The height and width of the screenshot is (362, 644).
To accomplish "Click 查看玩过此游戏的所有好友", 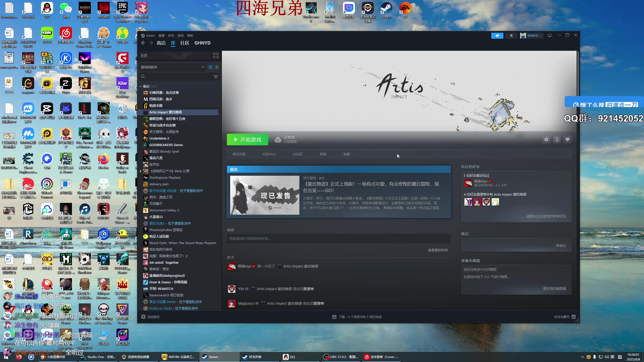I will (x=546, y=216).
